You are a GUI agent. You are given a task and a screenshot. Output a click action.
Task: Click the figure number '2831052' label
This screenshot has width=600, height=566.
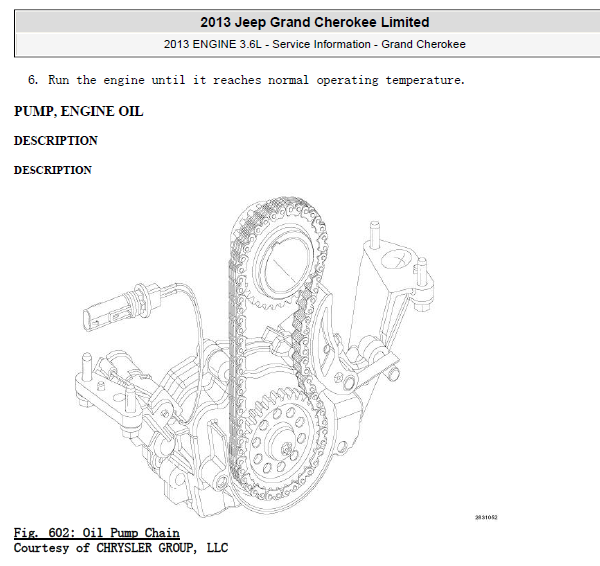486,517
